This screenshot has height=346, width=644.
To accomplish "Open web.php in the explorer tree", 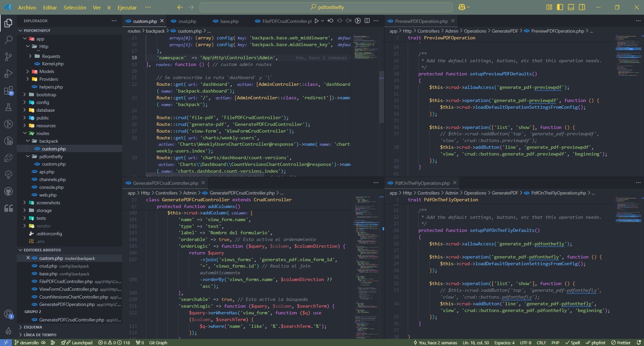I will (48, 195).
